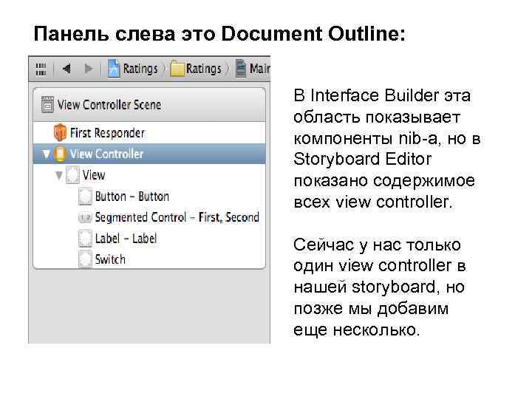
Task: Click the paragraph starting 'Сейчас у нас только'
Action: click(380, 287)
